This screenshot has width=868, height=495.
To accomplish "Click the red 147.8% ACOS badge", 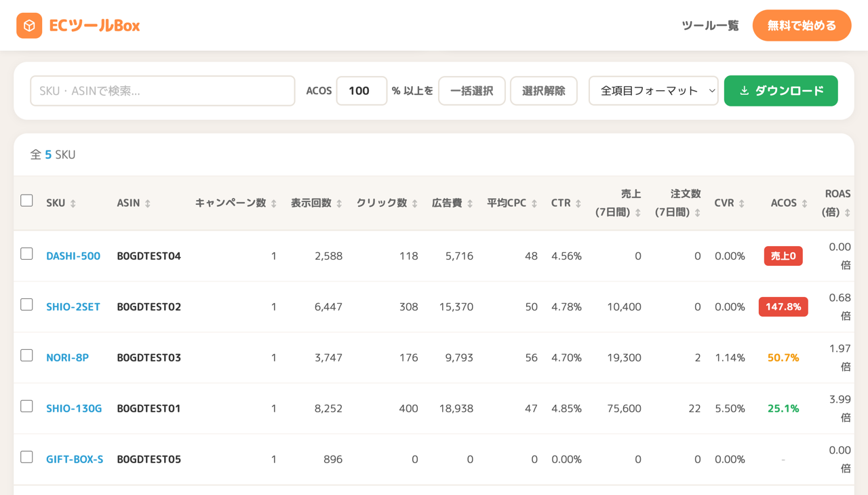I will (783, 306).
